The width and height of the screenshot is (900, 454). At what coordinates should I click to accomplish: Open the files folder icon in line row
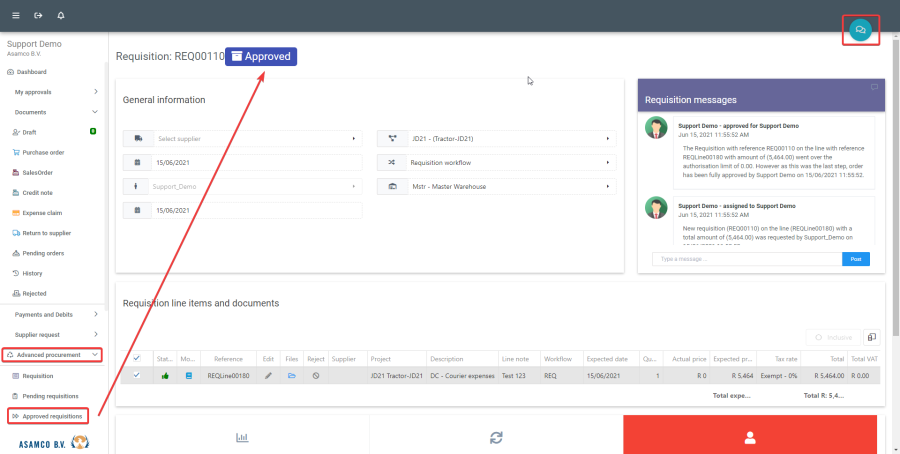292,375
